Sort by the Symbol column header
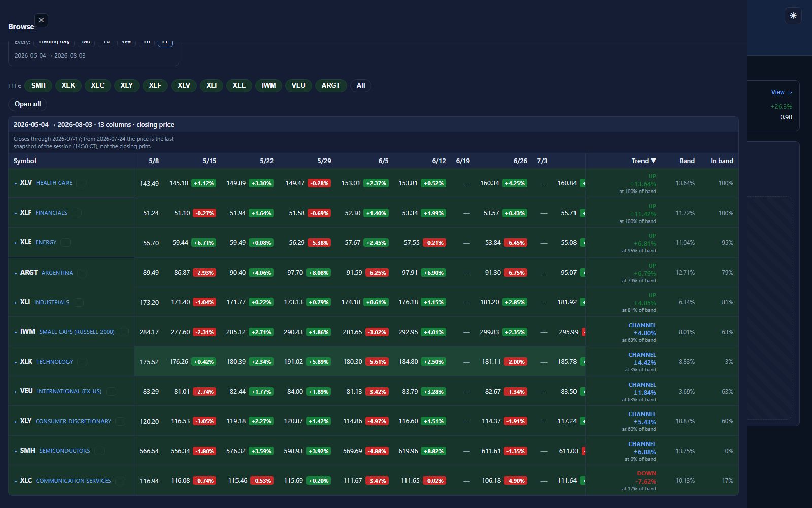 point(25,161)
